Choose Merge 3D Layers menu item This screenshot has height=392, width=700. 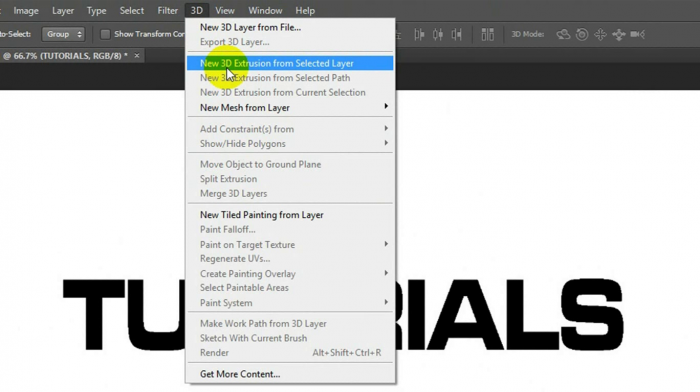click(x=290, y=193)
